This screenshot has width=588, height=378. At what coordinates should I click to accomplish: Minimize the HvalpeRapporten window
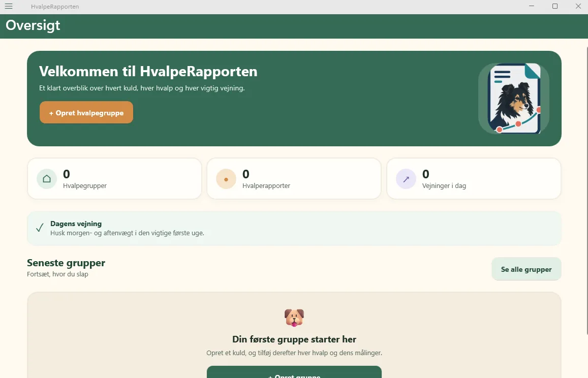coord(532,6)
